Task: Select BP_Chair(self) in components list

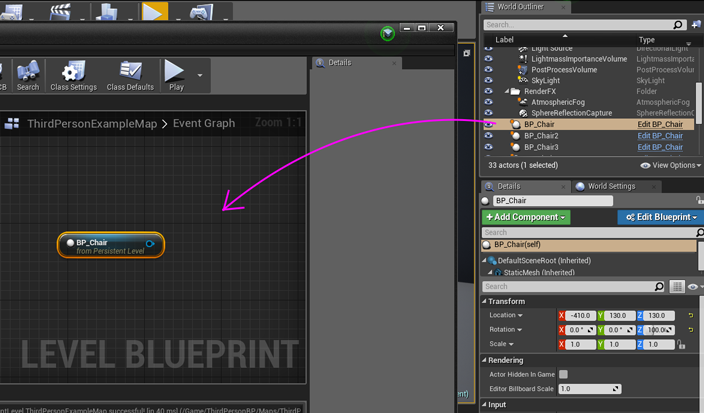Action: (x=589, y=245)
